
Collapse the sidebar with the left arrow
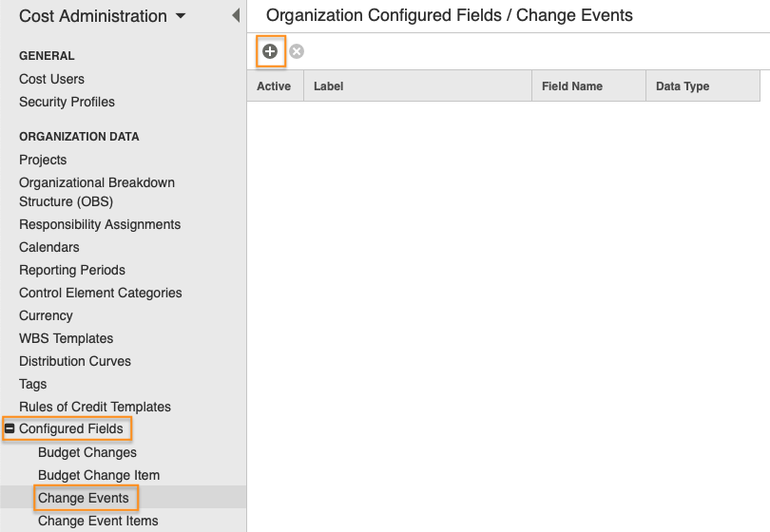236,15
